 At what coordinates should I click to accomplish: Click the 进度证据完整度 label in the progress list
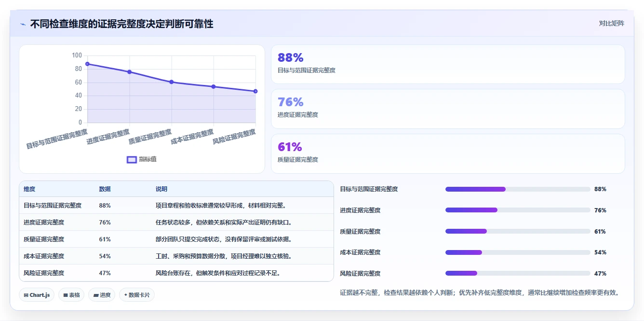360,210
